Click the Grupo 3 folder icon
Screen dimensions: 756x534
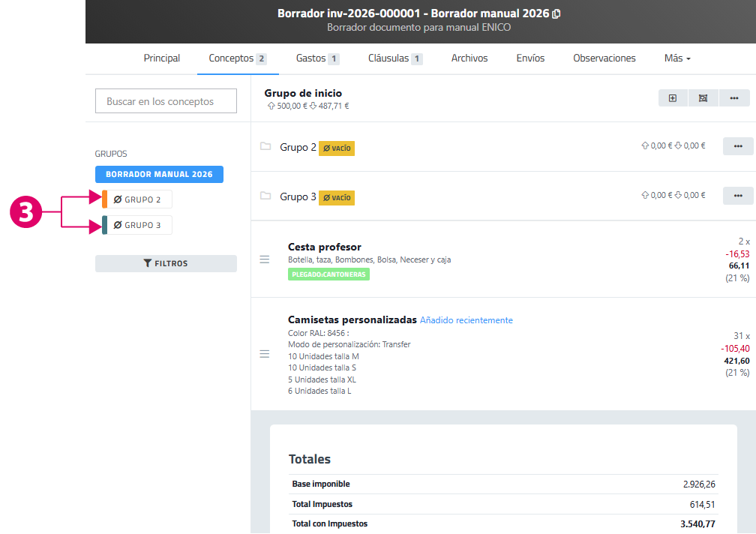pos(265,196)
